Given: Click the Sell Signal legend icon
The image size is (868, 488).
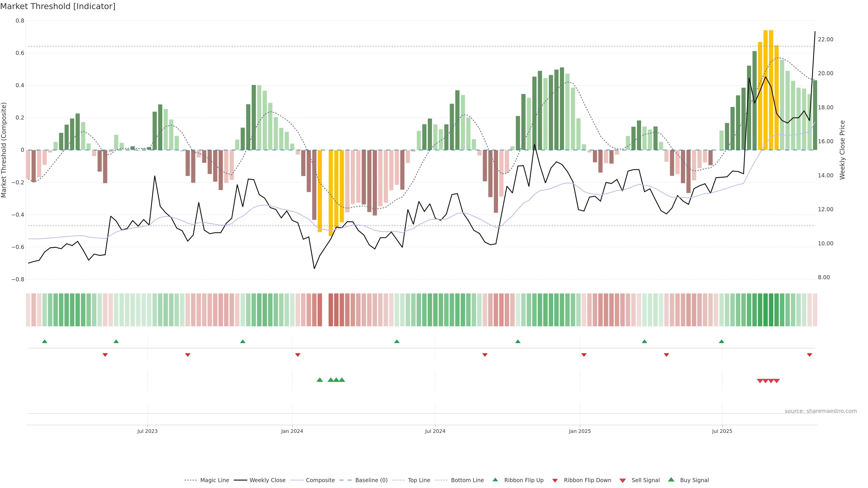Looking at the screenshot, I should point(623,480).
